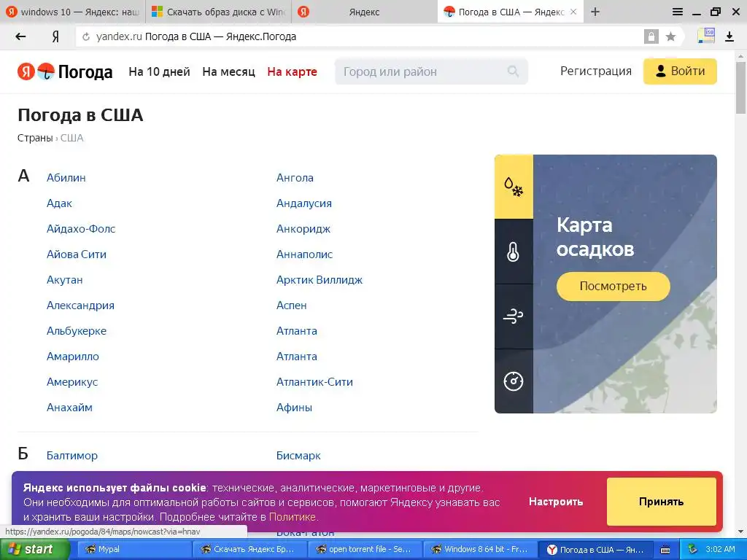This screenshot has height=560, width=747.
Task: Open the 'Страны' breadcrumb link
Action: click(35, 138)
